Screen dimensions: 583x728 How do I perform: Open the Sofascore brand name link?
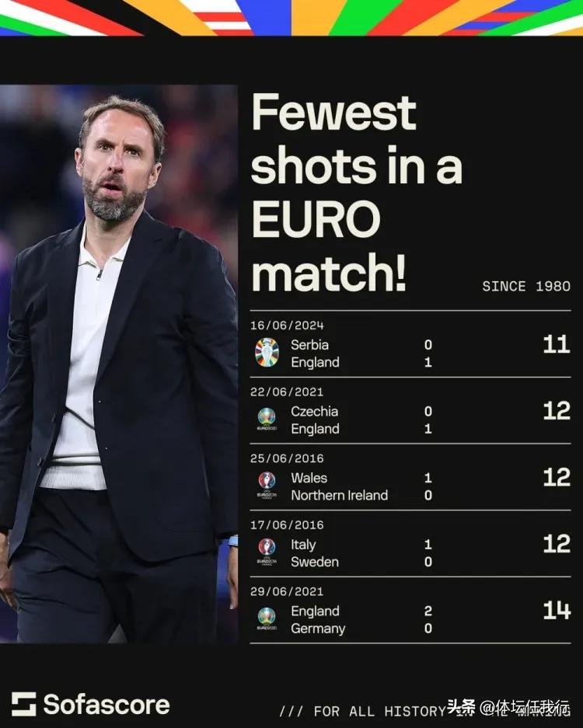(x=106, y=705)
